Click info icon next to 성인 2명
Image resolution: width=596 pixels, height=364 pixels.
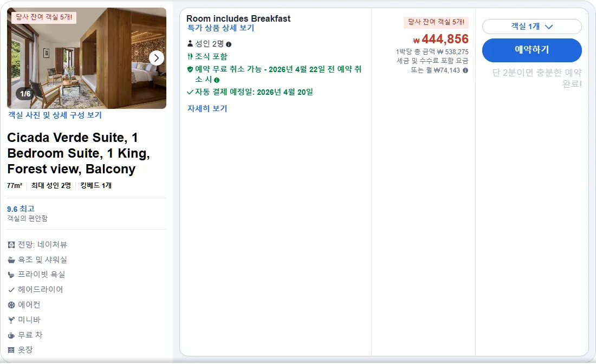pyautogui.click(x=229, y=44)
